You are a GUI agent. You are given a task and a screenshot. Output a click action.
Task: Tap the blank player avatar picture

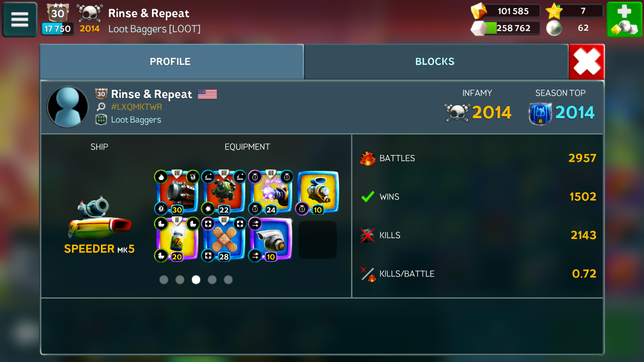tap(68, 107)
